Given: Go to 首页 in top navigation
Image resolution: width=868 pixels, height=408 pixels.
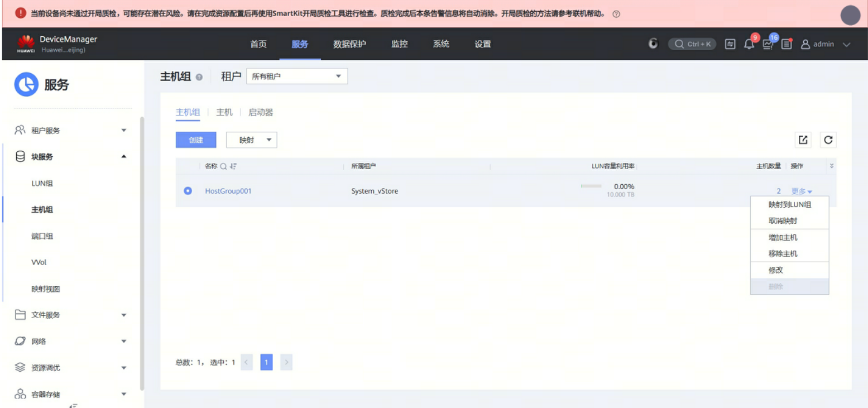Looking at the screenshot, I should pyautogui.click(x=258, y=44).
